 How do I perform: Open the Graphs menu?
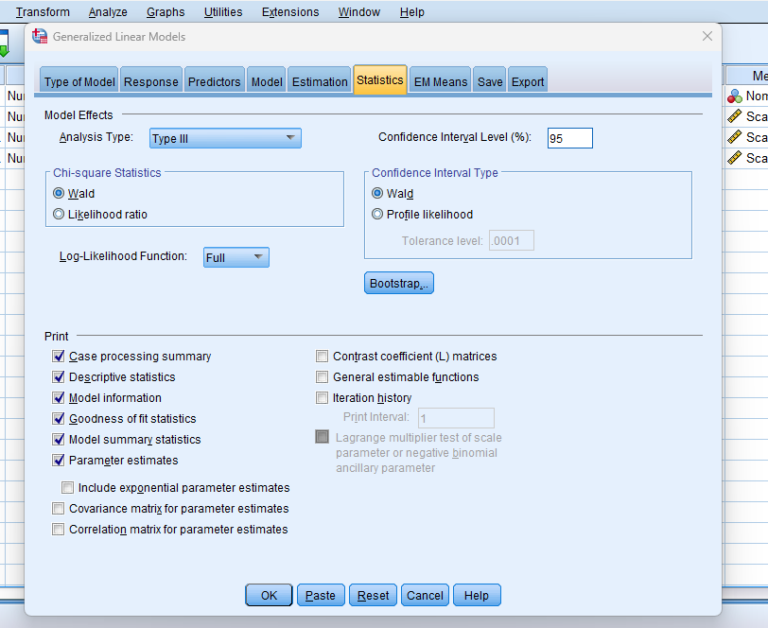click(x=166, y=12)
